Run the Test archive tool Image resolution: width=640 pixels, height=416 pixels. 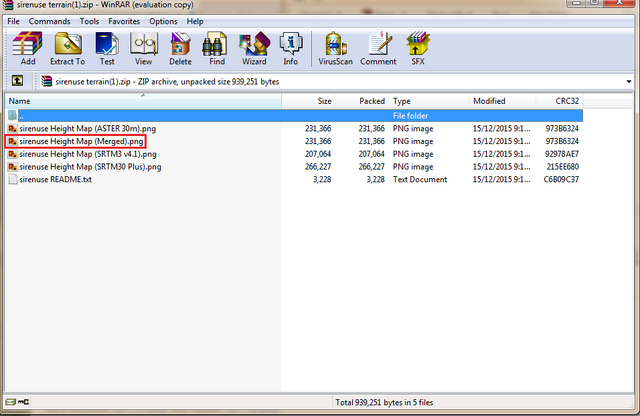[107, 49]
